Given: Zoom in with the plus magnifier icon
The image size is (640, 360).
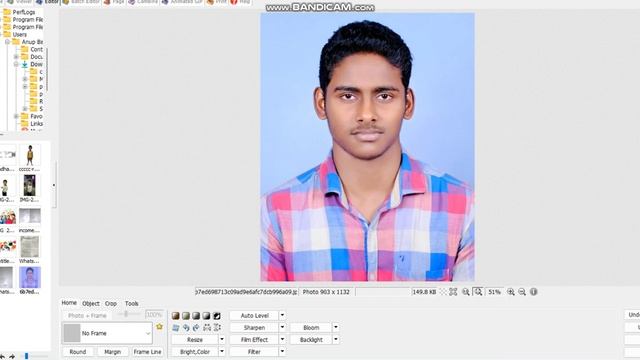Looking at the screenshot, I should 511,292.
